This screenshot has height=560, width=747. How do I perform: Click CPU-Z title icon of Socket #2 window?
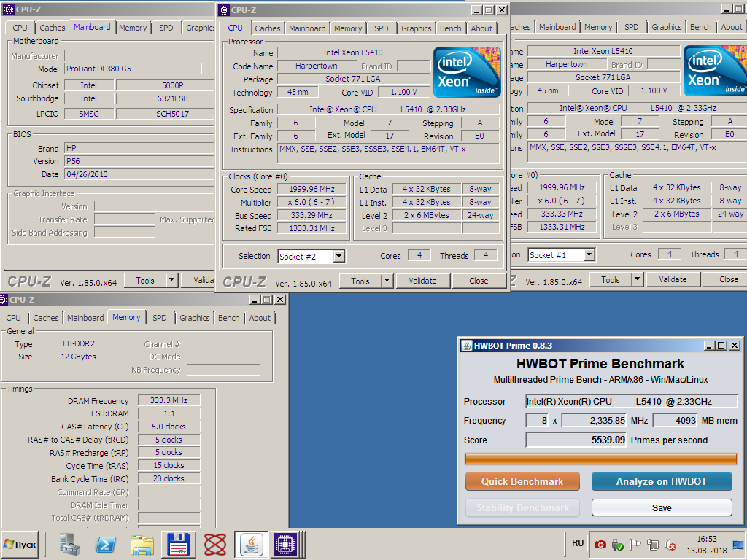[x=224, y=10]
